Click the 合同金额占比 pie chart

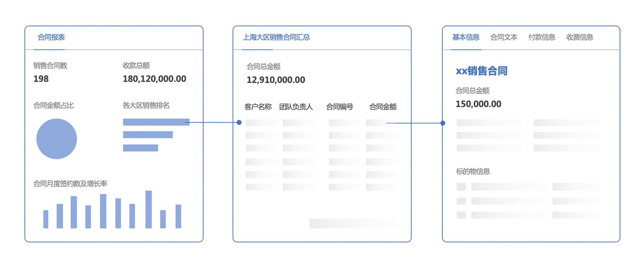click(x=57, y=139)
